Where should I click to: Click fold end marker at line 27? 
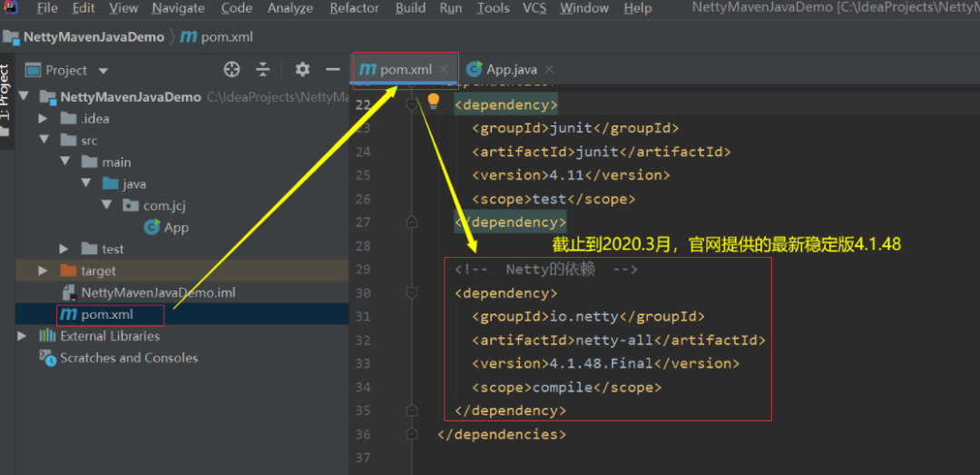coord(411,223)
